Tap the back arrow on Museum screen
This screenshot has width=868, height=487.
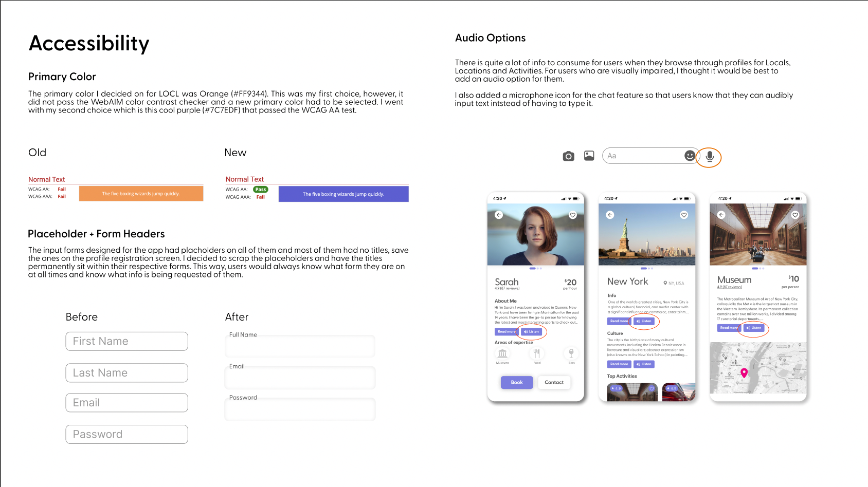[721, 215]
